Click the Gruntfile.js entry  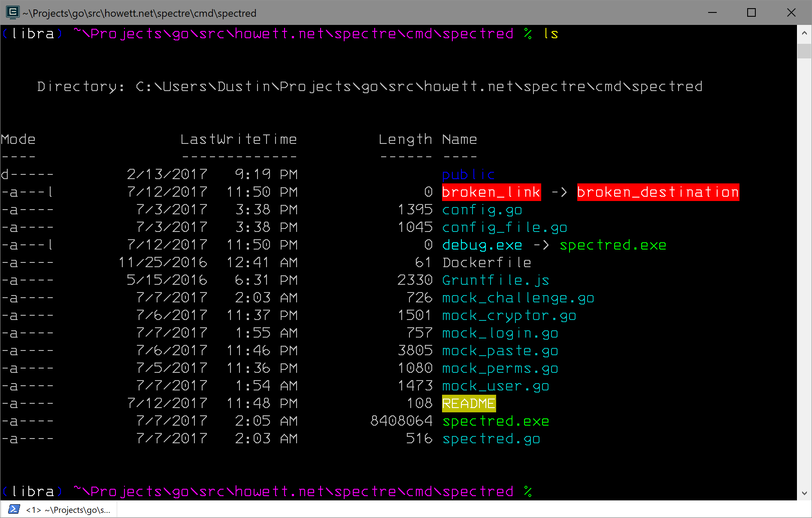(496, 280)
